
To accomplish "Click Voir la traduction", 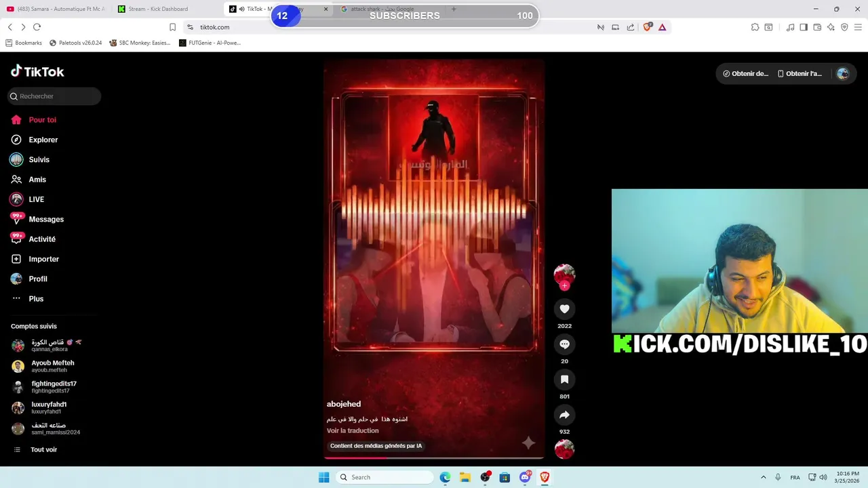I will point(353,430).
